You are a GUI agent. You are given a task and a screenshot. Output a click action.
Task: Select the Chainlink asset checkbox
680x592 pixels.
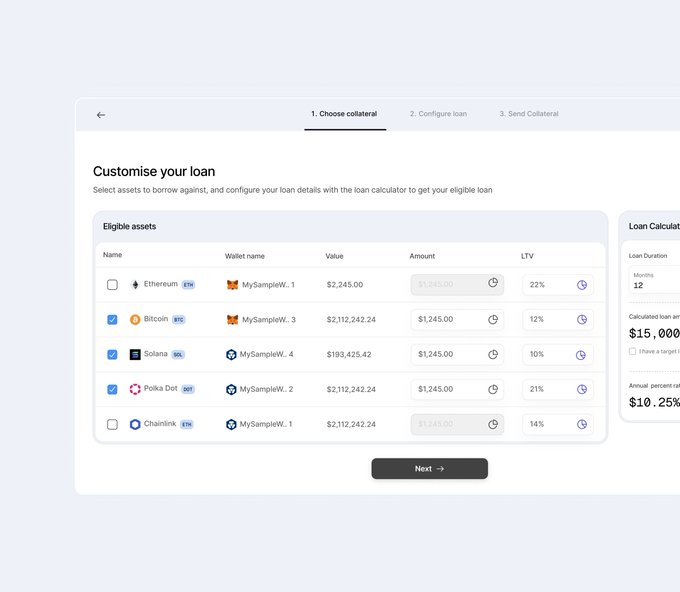click(112, 424)
